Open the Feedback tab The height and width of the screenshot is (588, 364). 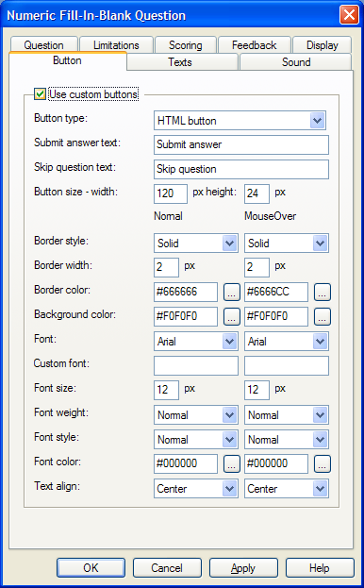(x=255, y=45)
